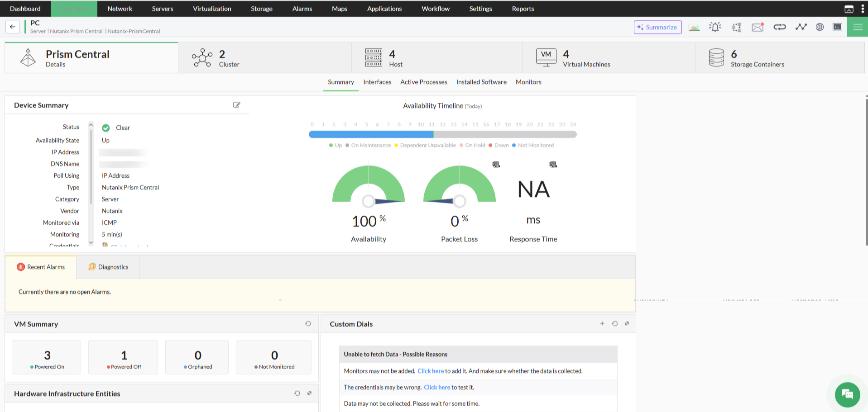This screenshot has width=868, height=412.
Task: Click graph icon beside the Response Time value
Action: tap(553, 165)
